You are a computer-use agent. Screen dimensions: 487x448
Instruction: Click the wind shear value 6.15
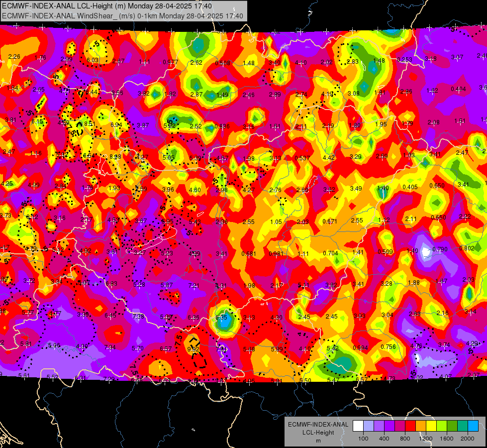(x=37, y=121)
